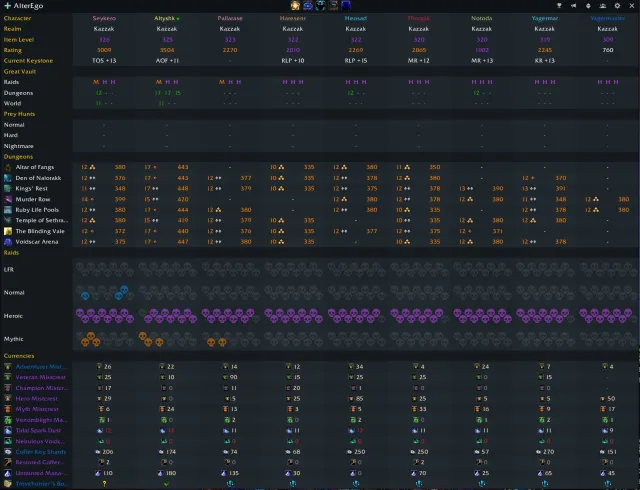Click the 448 Kings' Rest score
Screen dimensions: 640x490
tap(183, 189)
